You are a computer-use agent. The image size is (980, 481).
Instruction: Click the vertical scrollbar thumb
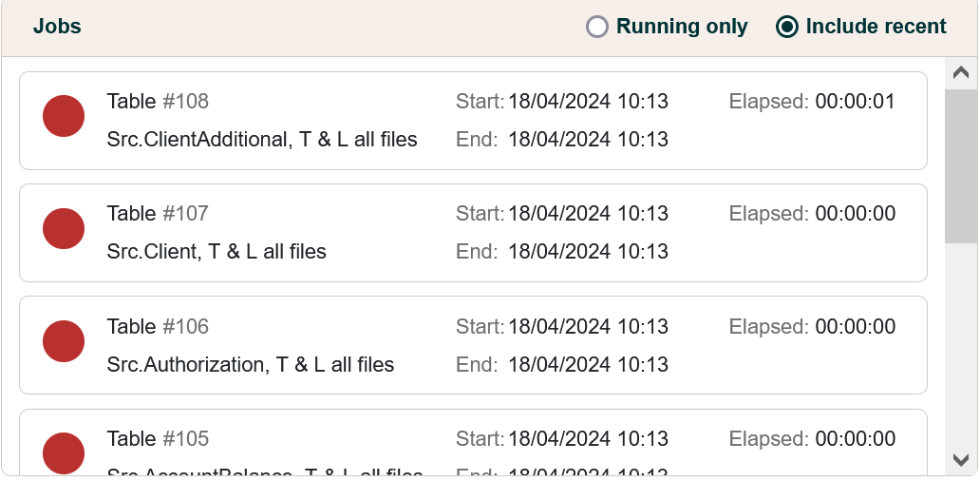pyautogui.click(x=961, y=166)
